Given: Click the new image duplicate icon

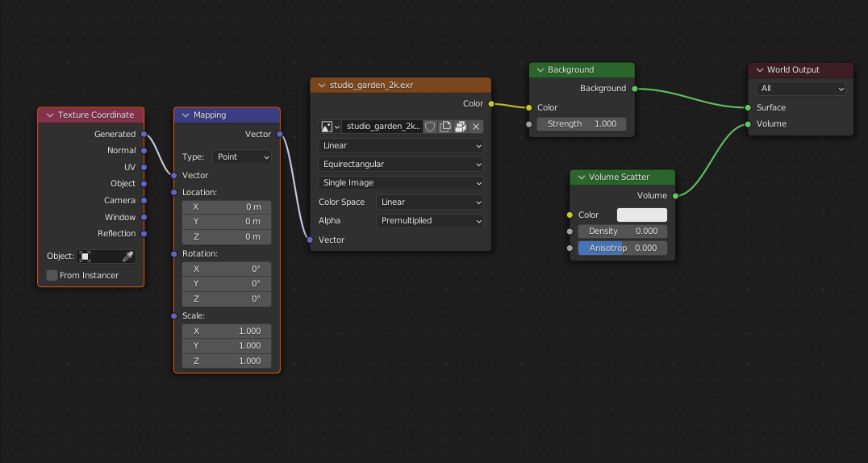Looking at the screenshot, I should coord(445,127).
